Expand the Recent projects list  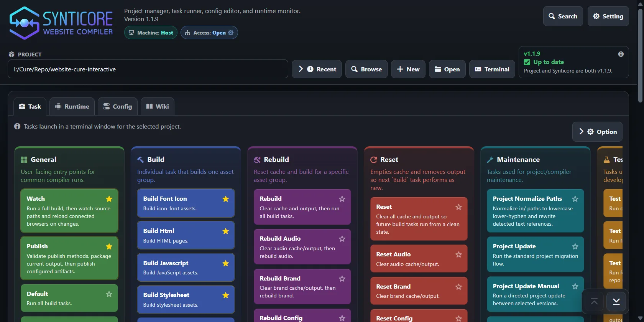point(317,69)
